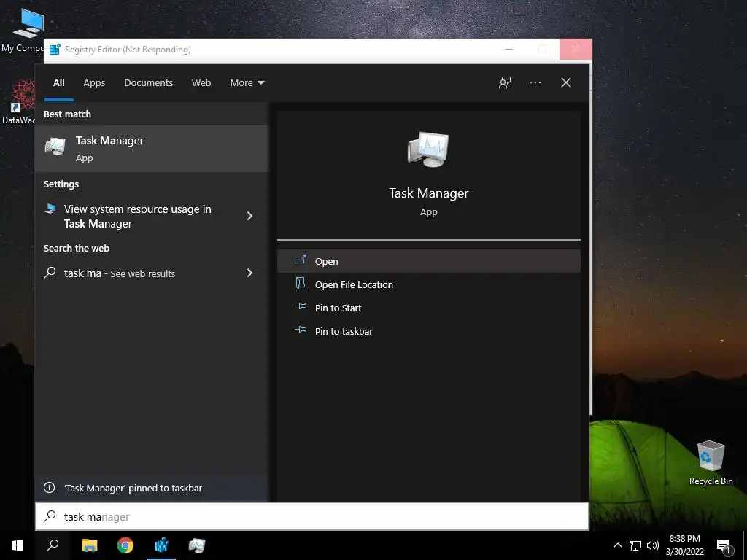Click the taskbar search magnifier icon
This screenshot has width=747, height=560.
(53, 545)
